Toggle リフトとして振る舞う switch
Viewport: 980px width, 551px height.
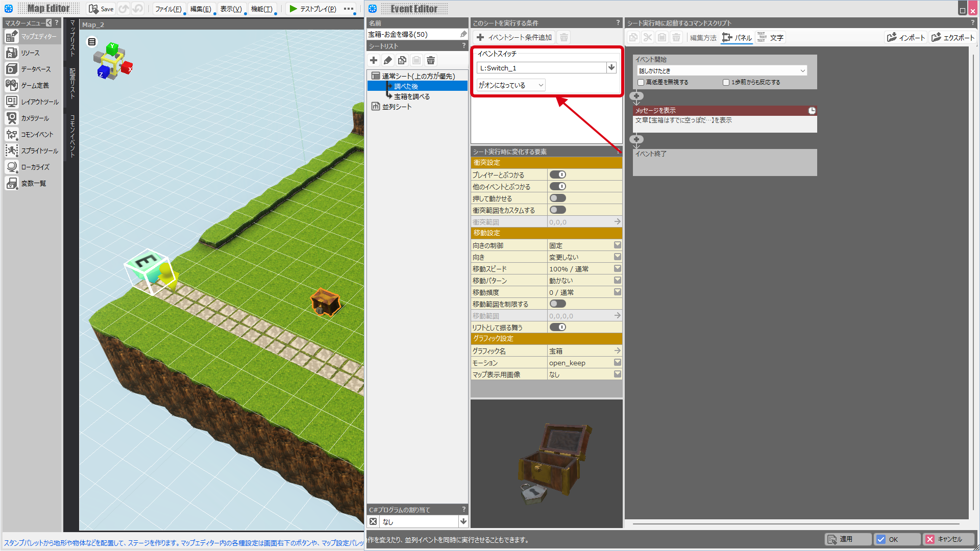tap(558, 328)
